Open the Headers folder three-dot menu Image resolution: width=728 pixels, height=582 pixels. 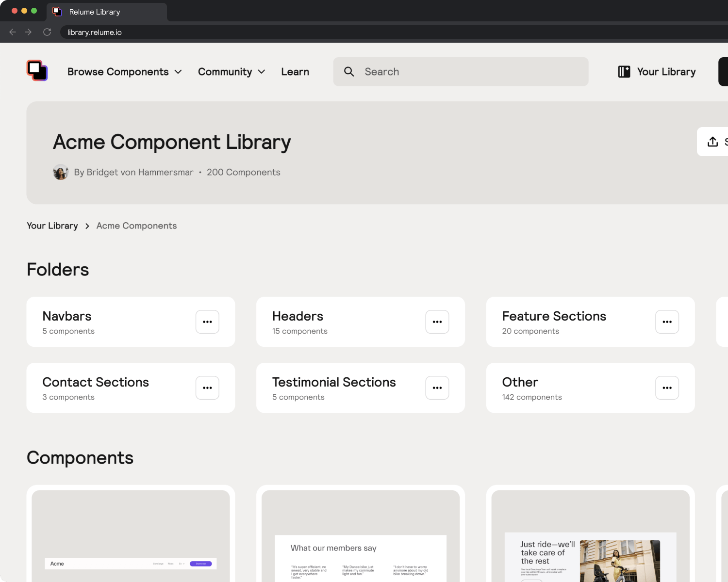click(437, 322)
